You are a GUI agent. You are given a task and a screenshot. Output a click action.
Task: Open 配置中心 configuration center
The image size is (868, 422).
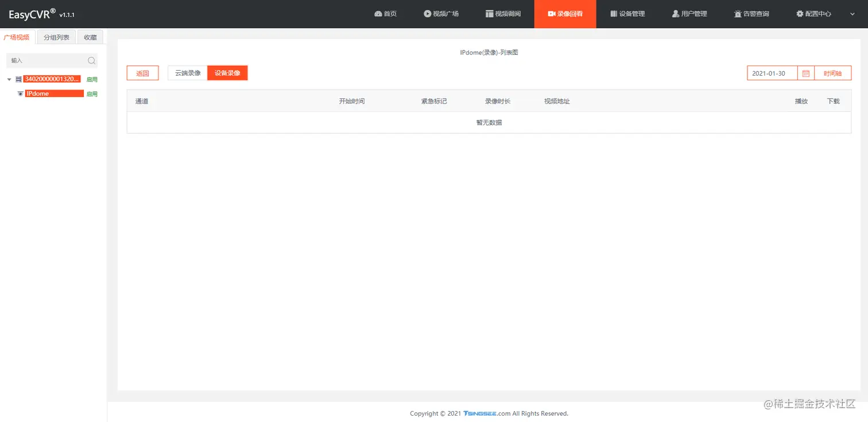pyautogui.click(x=813, y=14)
